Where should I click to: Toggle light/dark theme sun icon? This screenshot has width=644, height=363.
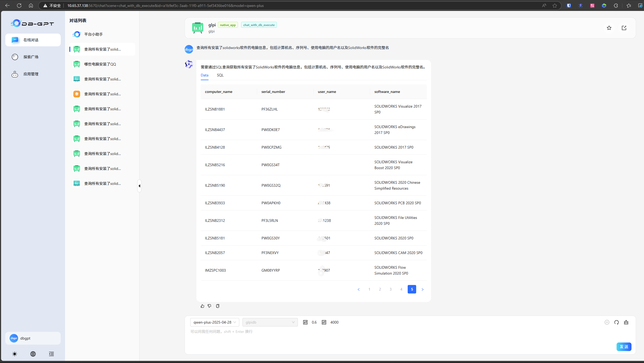(15, 354)
